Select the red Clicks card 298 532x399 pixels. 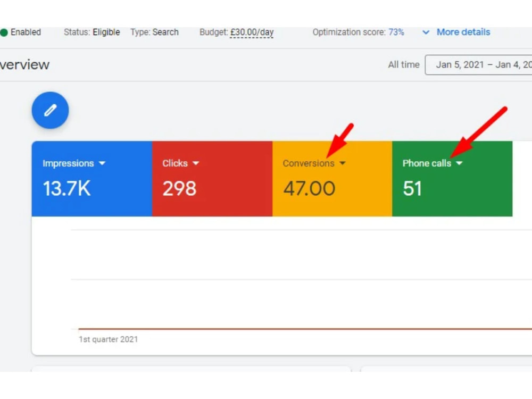pos(212,179)
